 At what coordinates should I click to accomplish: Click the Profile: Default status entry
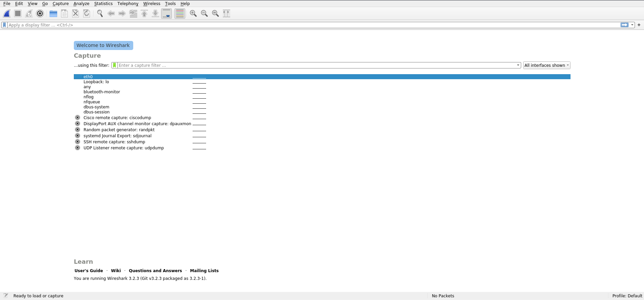click(x=627, y=296)
